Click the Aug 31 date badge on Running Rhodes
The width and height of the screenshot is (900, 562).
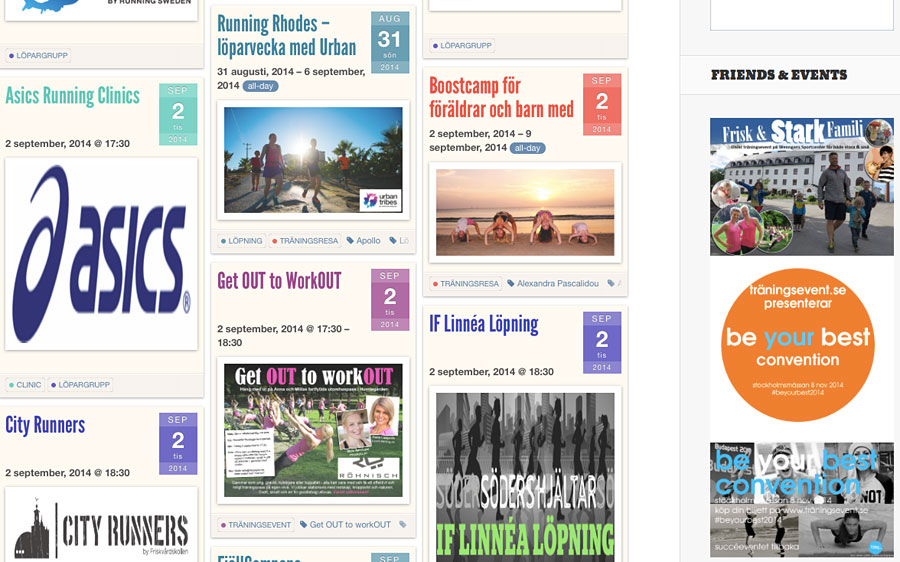389,43
